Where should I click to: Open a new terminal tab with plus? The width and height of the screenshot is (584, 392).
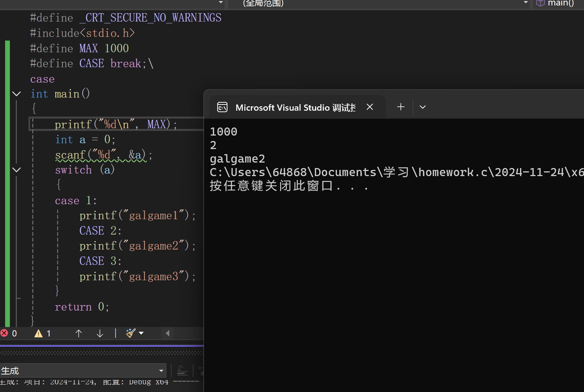click(x=401, y=107)
